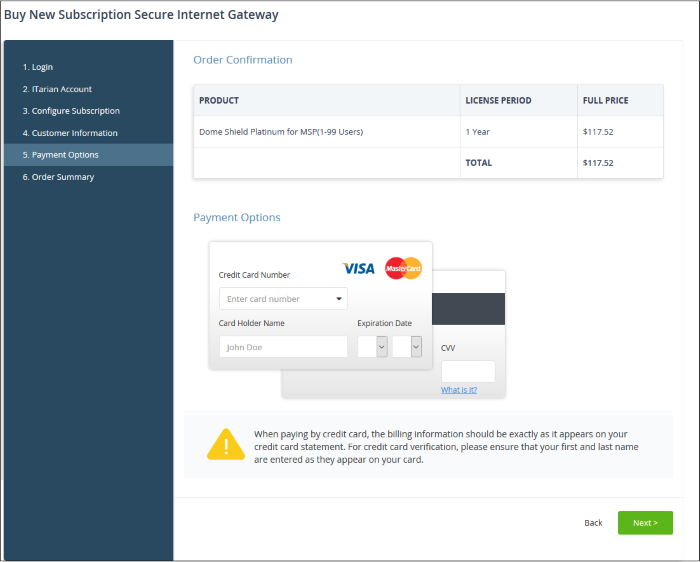Image resolution: width=700 pixels, height=562 pixels.
Task: Click the Back button
Action: pos(593,523)
